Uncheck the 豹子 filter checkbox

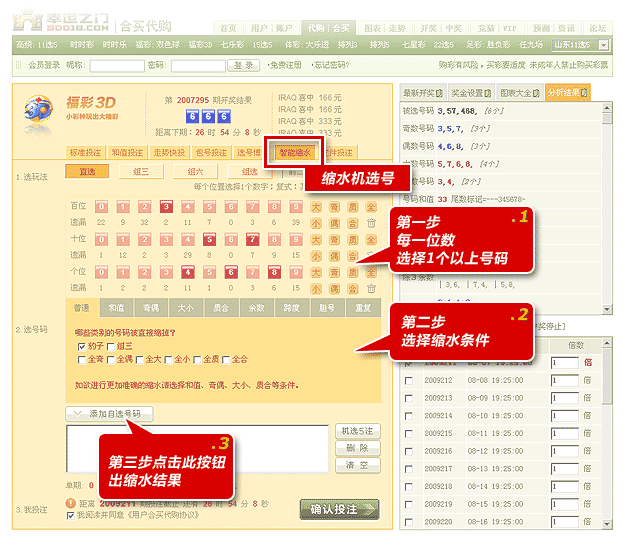pyautogui.click(x=82, y=347)
